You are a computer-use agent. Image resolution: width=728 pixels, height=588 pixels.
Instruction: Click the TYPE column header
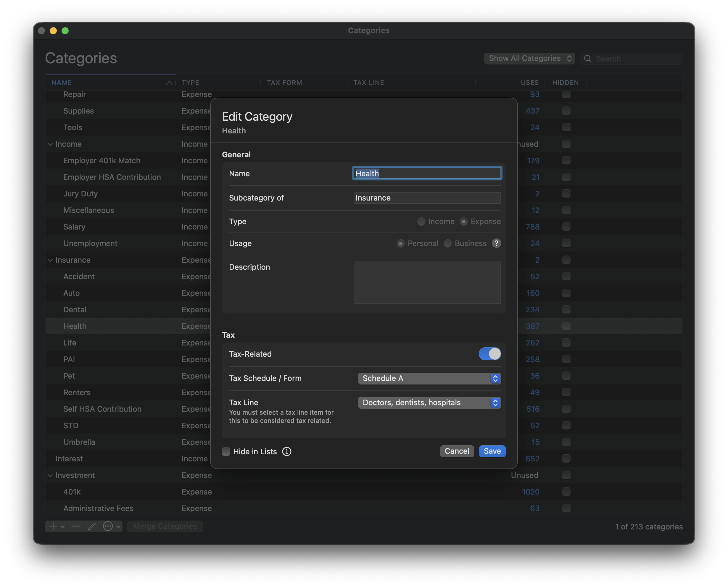pos(191,83)
